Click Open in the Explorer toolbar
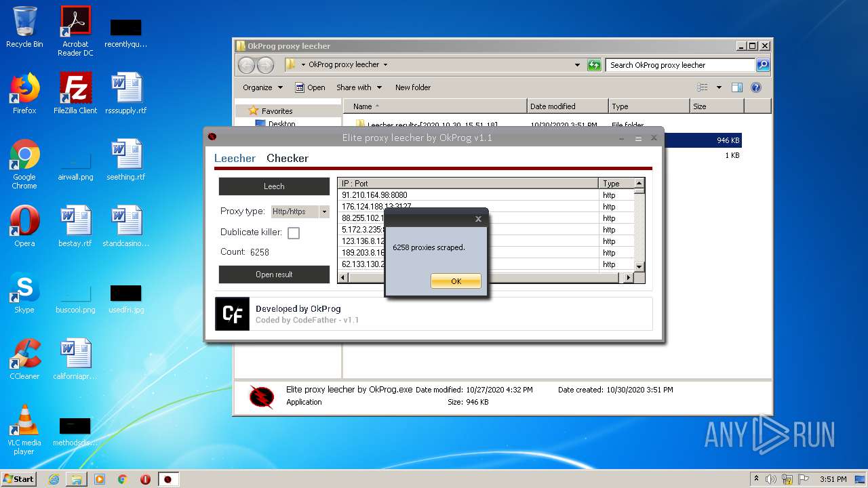868x488 pixels. (x=310, y=87)
